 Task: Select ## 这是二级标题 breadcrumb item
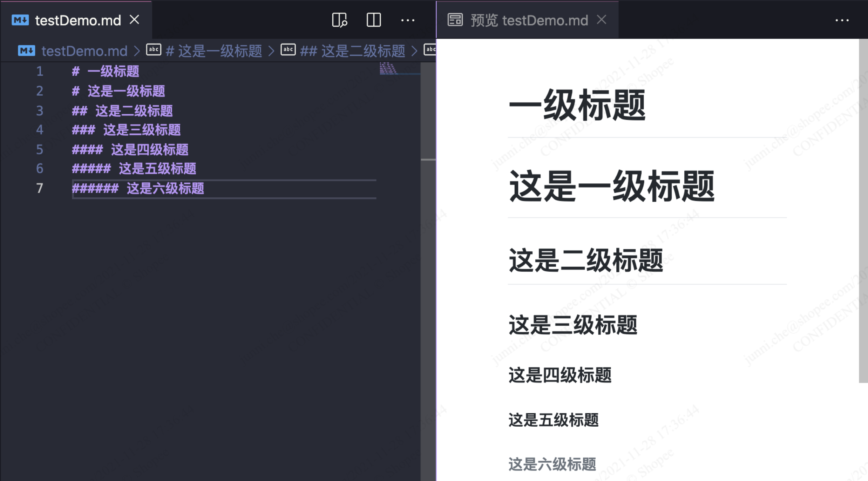(352, 51)
